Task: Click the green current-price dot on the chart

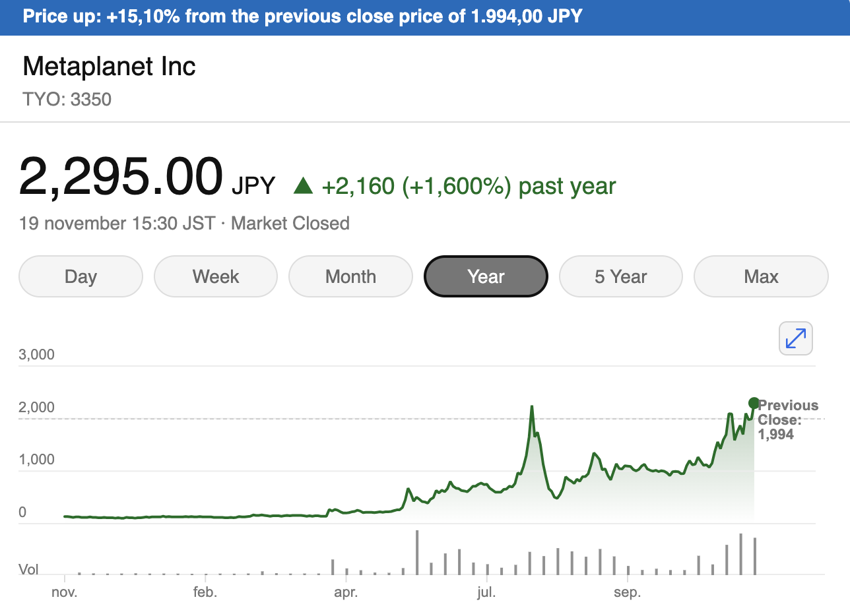Action: [754, 403]
